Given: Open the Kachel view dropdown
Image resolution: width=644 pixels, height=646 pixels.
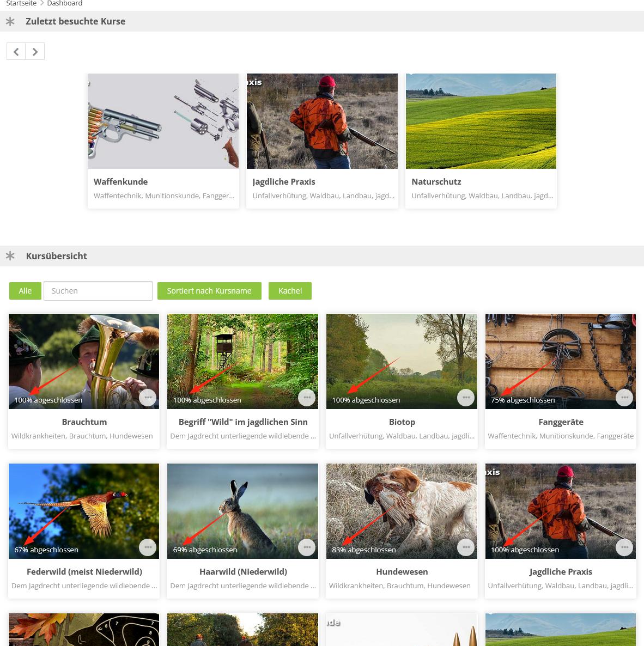Looking at the screenshot, I should click(290, 291).
